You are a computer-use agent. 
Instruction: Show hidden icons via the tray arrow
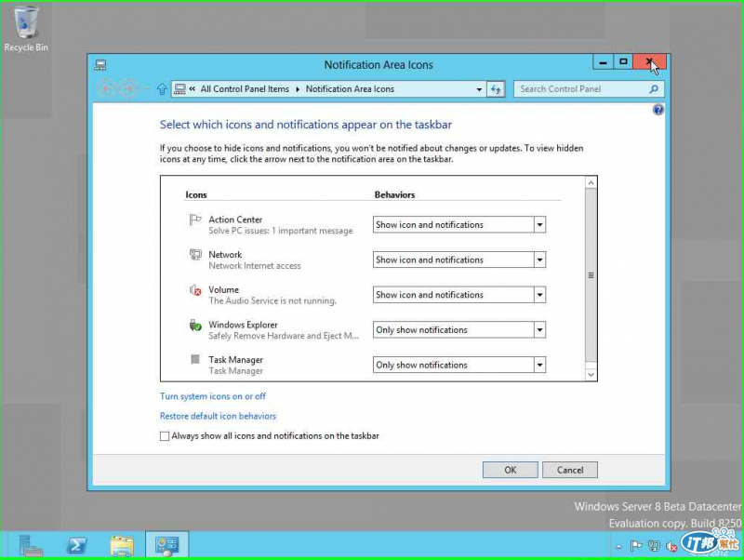pyautogui.click(x=618, y=547)
